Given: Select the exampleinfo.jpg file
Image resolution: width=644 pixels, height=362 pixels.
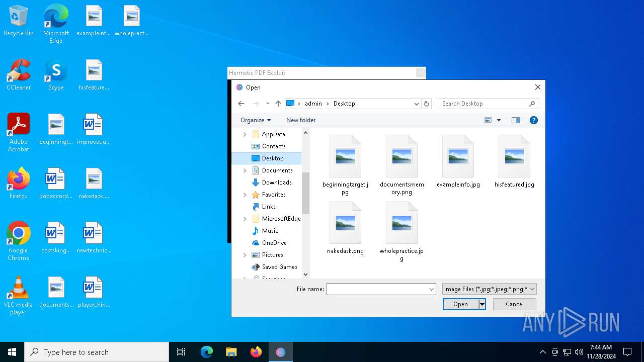Looking at the screenshot, I should point(458,161).
